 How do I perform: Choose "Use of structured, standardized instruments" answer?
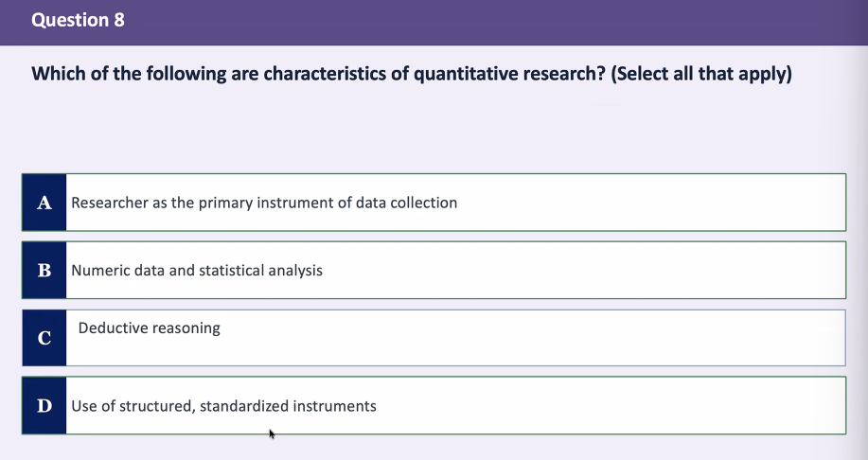[434, 406]
